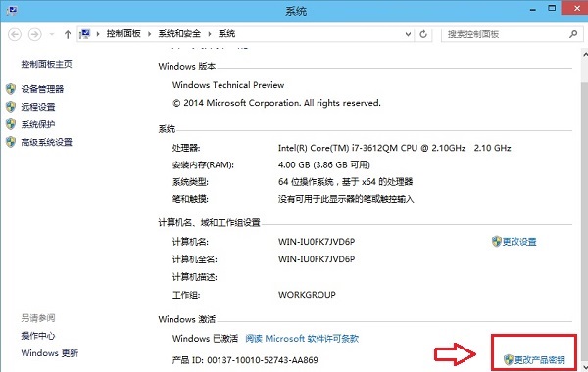Refresh the page with the refresh icon
The height and width of the screenshot is (372, 588).
click(423, 34)
